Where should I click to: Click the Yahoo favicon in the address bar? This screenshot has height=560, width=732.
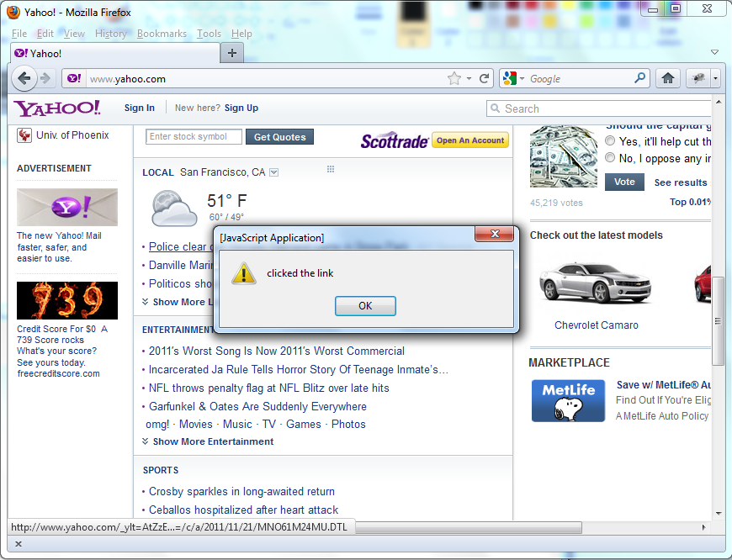[74, 78]
